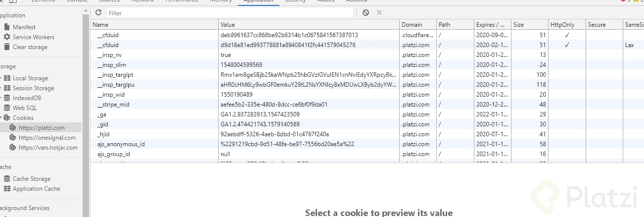Sort cookies by Value column
Viewport: 644px width, 217px height.
click(x=309, y=25)
